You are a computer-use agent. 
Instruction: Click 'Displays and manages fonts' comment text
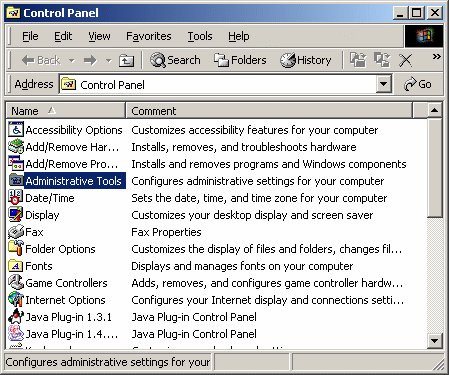[x=242, y=266]
